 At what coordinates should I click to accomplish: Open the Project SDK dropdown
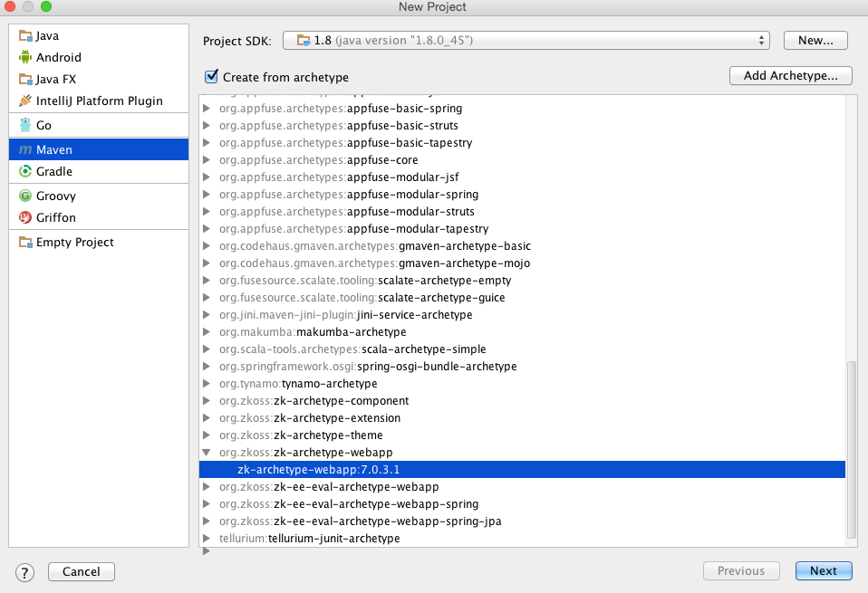526,41
